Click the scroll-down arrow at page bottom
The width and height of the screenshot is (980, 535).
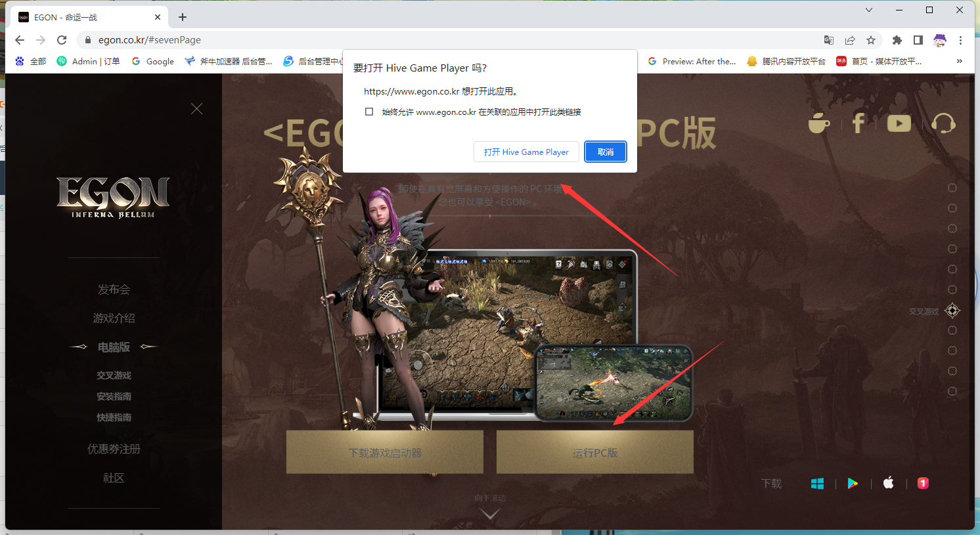click(490, 514)
